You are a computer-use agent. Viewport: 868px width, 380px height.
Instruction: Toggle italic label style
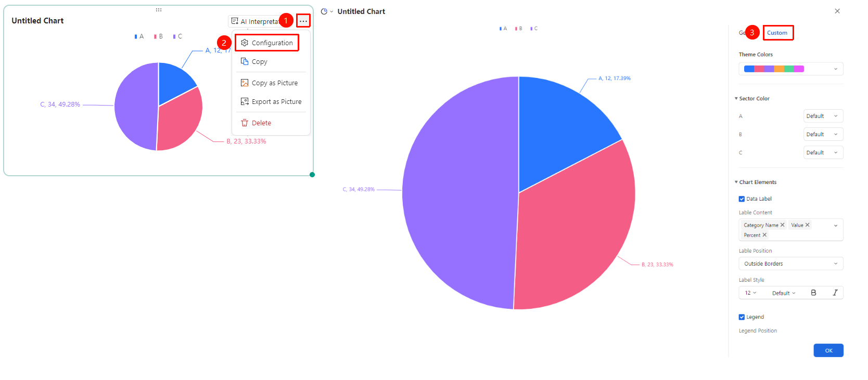coord(835,293)
